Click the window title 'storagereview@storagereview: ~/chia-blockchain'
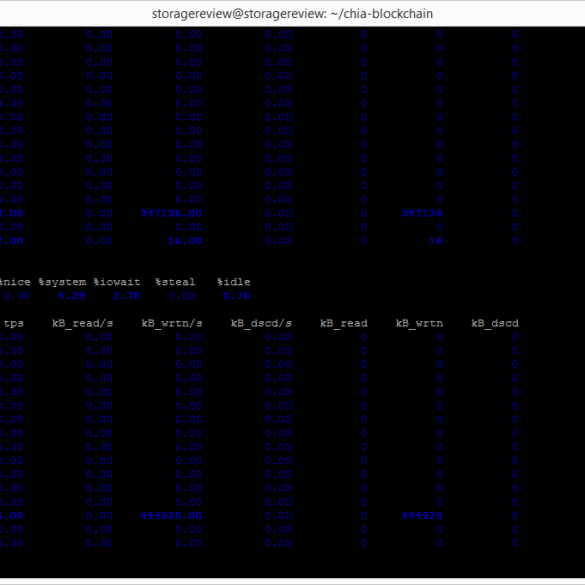This screenshot has height=585, width=585. (292, 14)
